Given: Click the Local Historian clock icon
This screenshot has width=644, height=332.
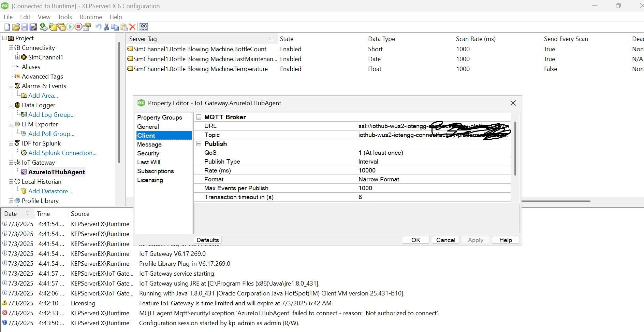Looking at the screenshot, I should click(17, 182).
